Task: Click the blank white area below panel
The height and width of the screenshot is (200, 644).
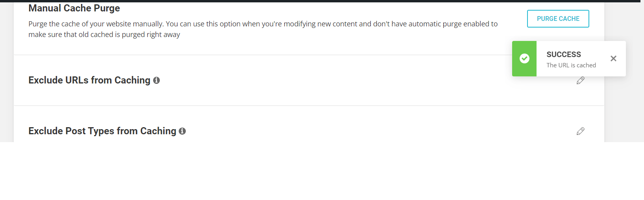Action: pyautogui.click(x=322, y=171)
